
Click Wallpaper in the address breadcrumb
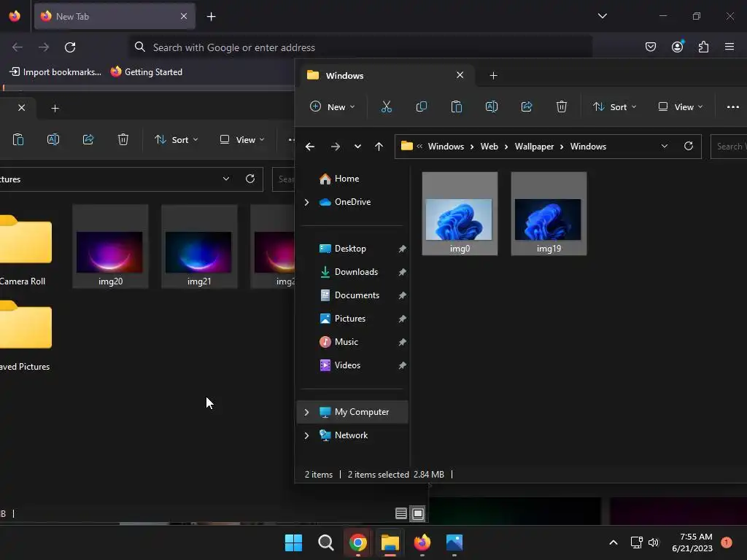tap(534, 147)
